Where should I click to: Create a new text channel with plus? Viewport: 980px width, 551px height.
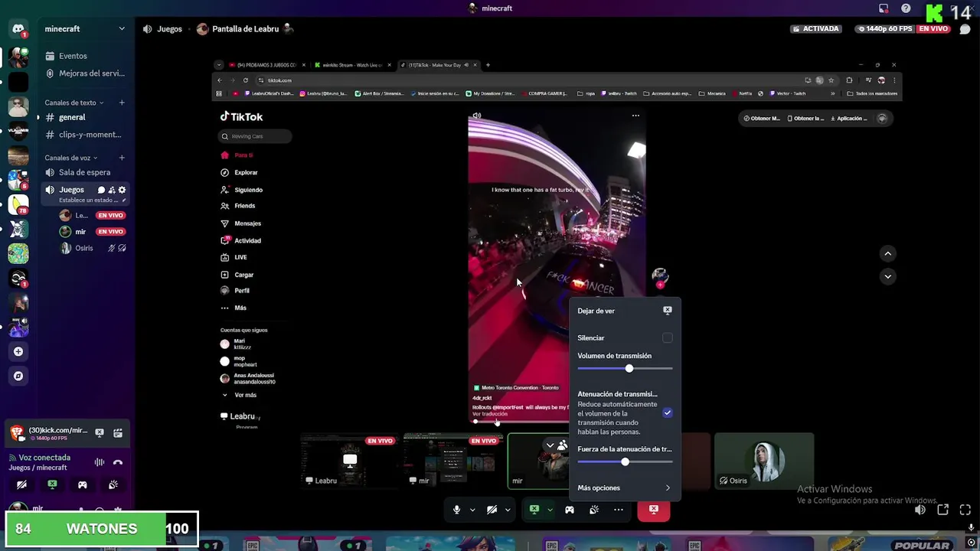point(122,103)
